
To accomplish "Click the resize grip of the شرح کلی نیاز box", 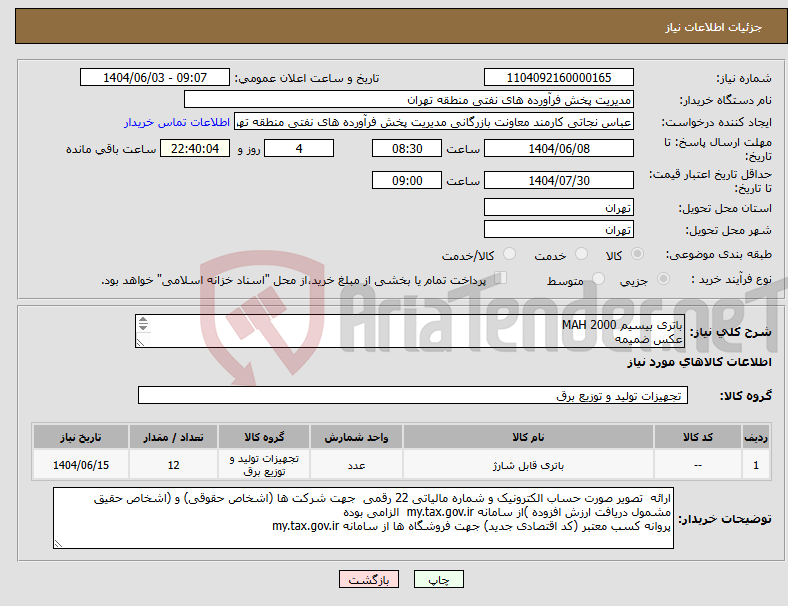I will click(x=140, y=343).
